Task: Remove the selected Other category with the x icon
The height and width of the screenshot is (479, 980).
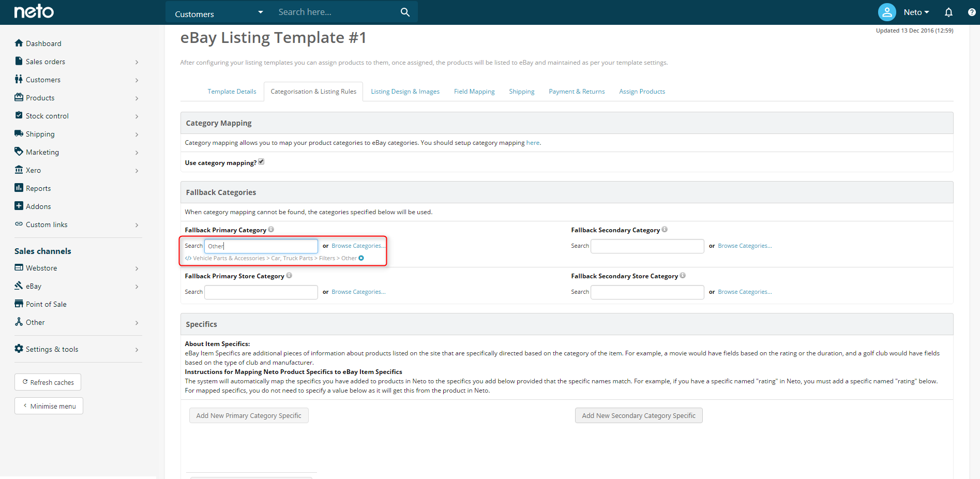Action: click(x=361, y=258)
